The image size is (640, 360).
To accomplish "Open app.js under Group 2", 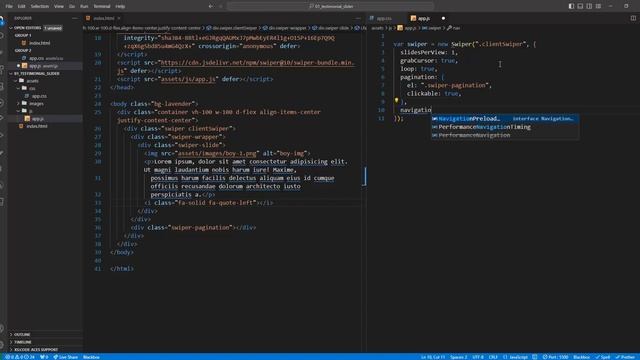I will [x=37, y=66].
